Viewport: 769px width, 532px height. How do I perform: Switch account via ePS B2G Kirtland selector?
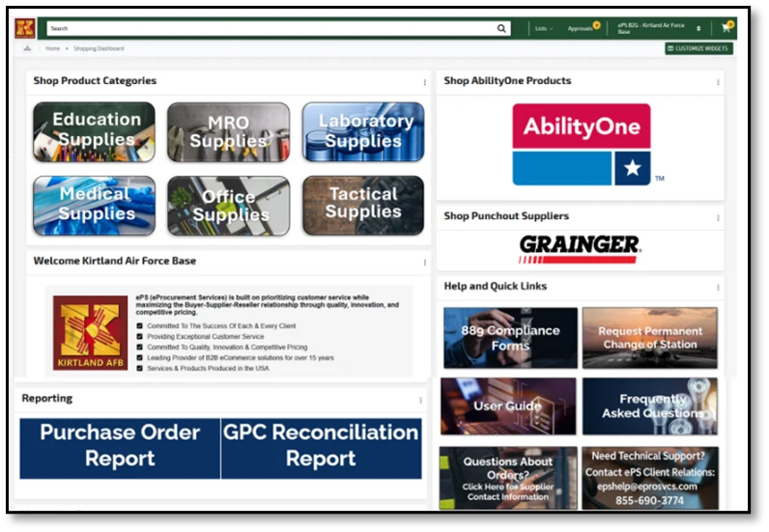click(x=659, y=28)
